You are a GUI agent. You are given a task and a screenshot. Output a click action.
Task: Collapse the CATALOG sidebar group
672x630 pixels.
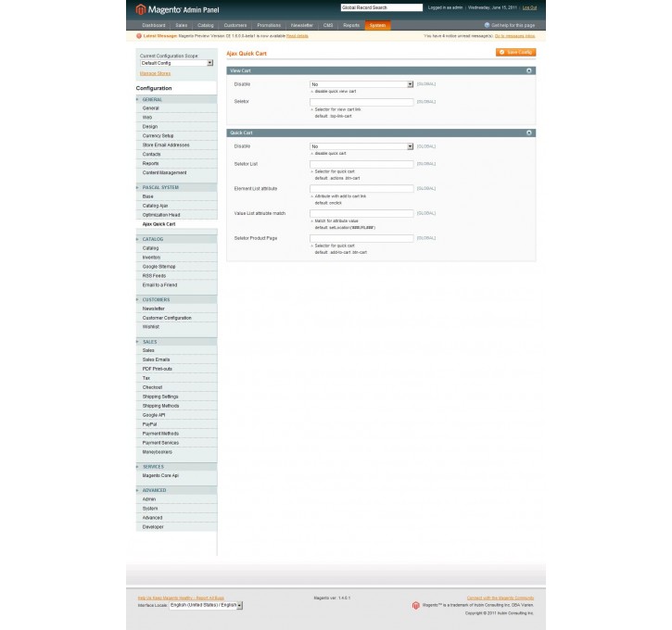click(x=176, y=239)
